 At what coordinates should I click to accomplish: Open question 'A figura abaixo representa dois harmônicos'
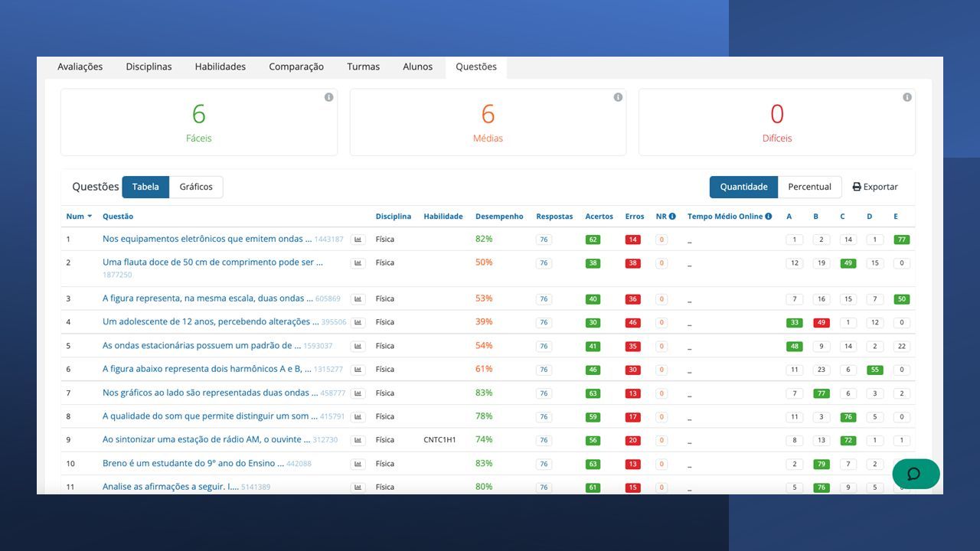coord(207,369)
